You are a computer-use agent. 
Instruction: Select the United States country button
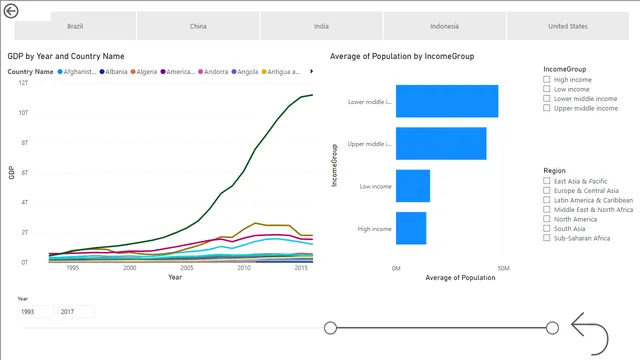(x=568, y=26)
